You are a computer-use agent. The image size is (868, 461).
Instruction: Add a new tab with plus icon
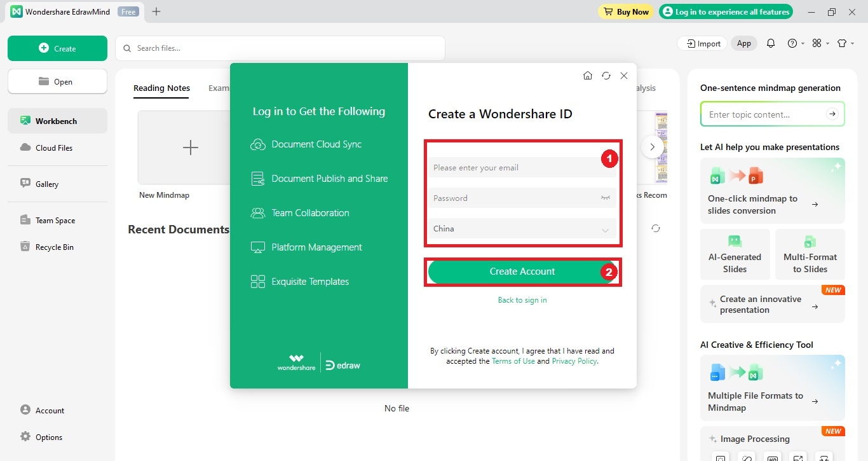point(156,11)
